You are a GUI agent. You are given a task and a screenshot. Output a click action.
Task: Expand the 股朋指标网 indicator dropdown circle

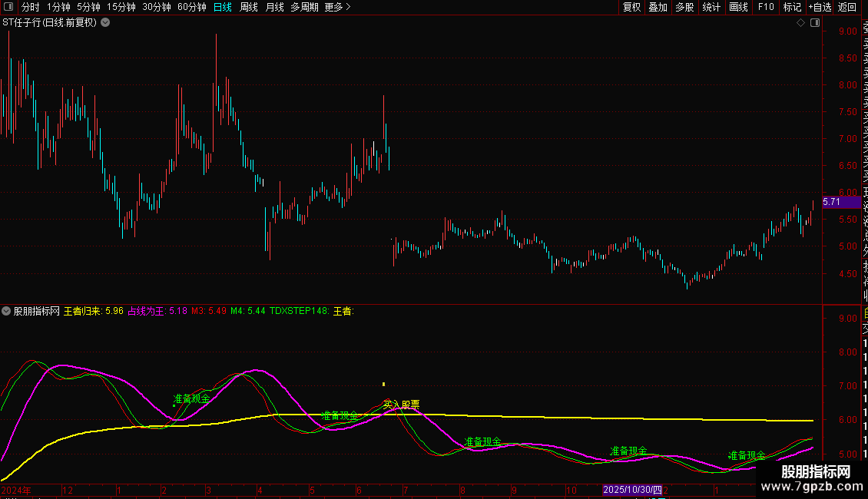click(6, 311)
